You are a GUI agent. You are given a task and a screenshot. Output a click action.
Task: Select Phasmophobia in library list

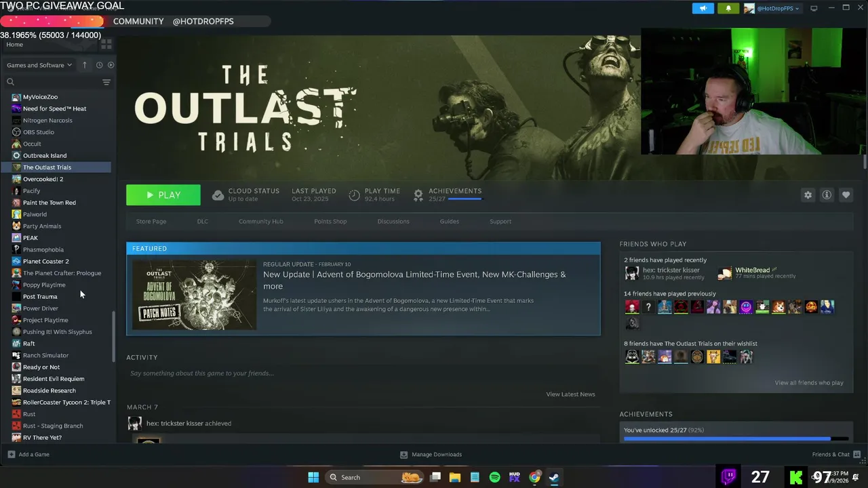click(43, 249)
